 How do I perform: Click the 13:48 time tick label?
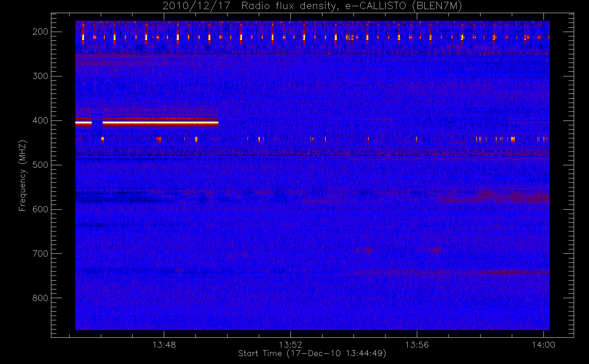164,345
